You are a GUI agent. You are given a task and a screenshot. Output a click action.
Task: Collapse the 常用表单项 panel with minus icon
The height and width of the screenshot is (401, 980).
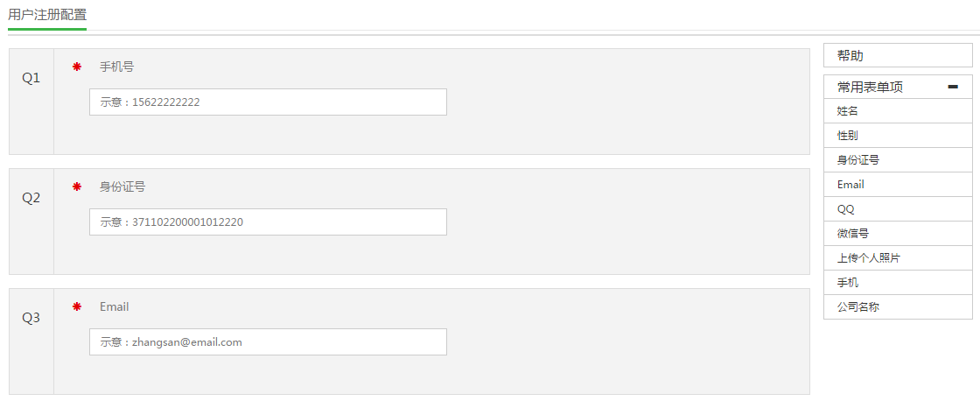[953, 87]
